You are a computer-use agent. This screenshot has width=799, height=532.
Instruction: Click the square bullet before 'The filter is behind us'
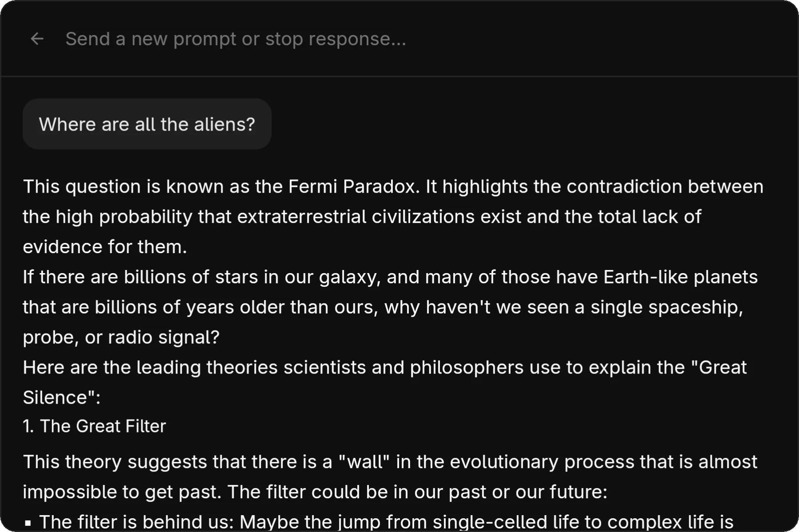(28, 523)
